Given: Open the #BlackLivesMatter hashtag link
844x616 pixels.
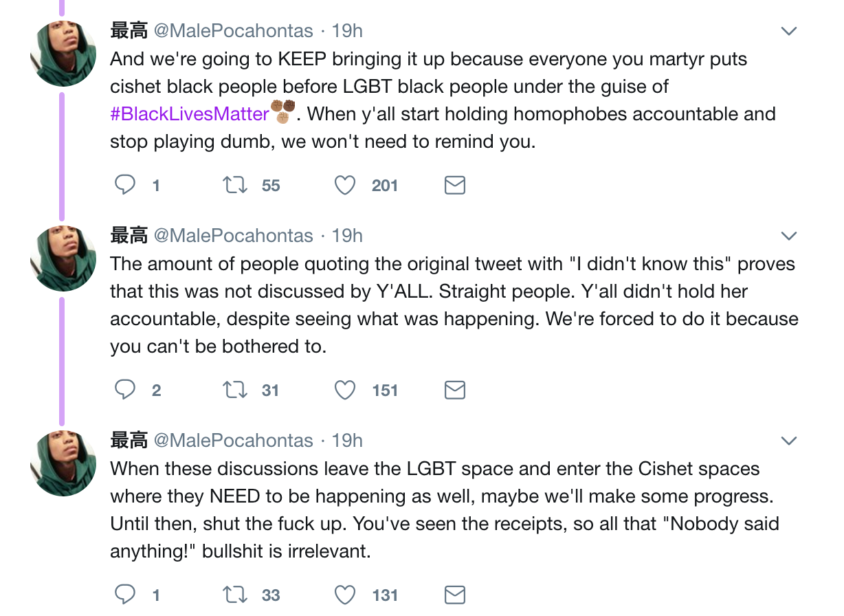Looking at the screenshot, I should click(189, 113).
